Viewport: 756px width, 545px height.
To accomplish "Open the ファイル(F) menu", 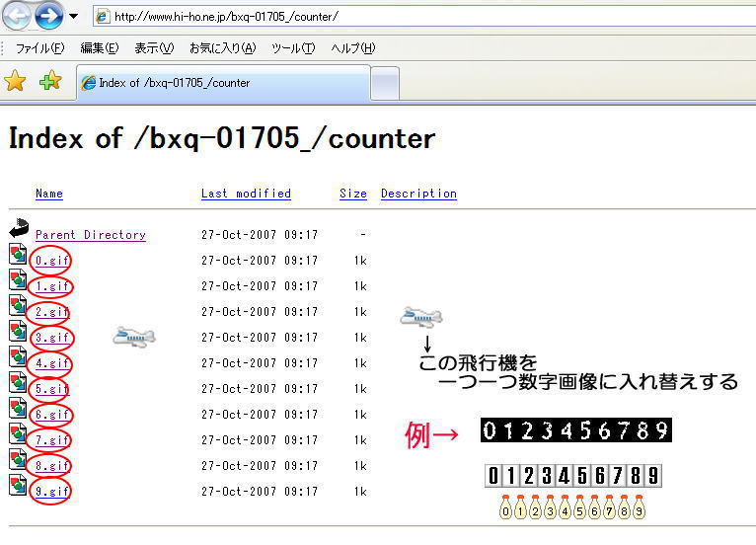I will (39, 48).
